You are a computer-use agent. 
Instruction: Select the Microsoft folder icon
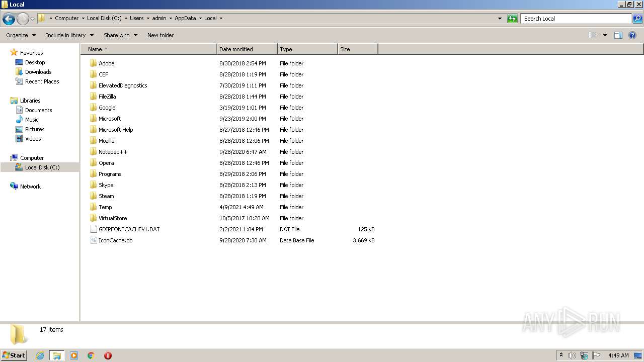(93, 119)
